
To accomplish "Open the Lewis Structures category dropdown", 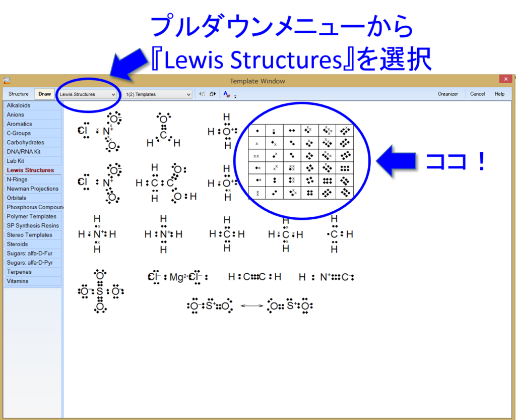I will click(x=88, y=94).
